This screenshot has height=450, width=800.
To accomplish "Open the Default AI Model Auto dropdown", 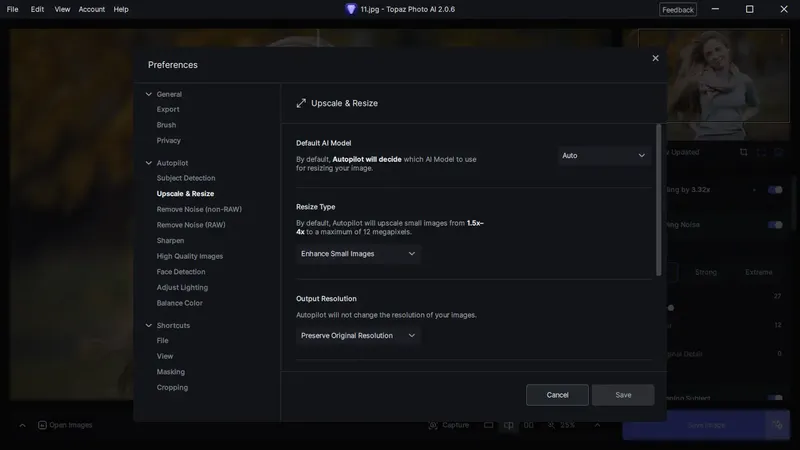I will (x=604, y=156).
